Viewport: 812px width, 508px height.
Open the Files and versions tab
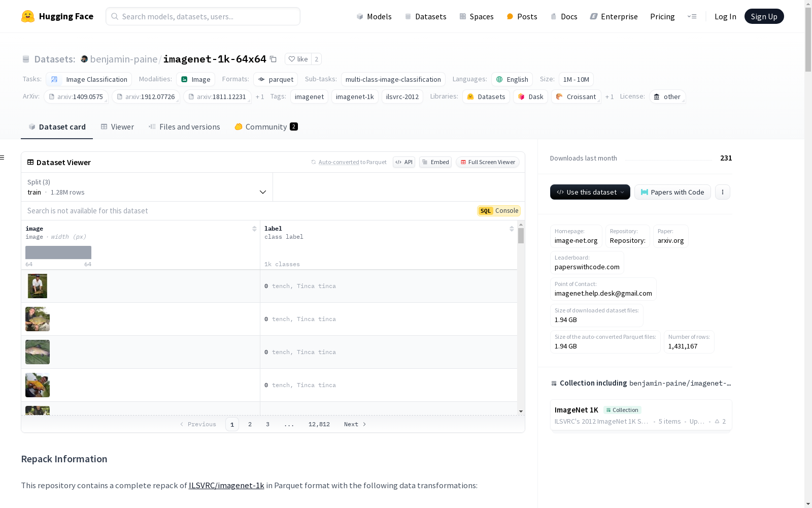point(184,127)
